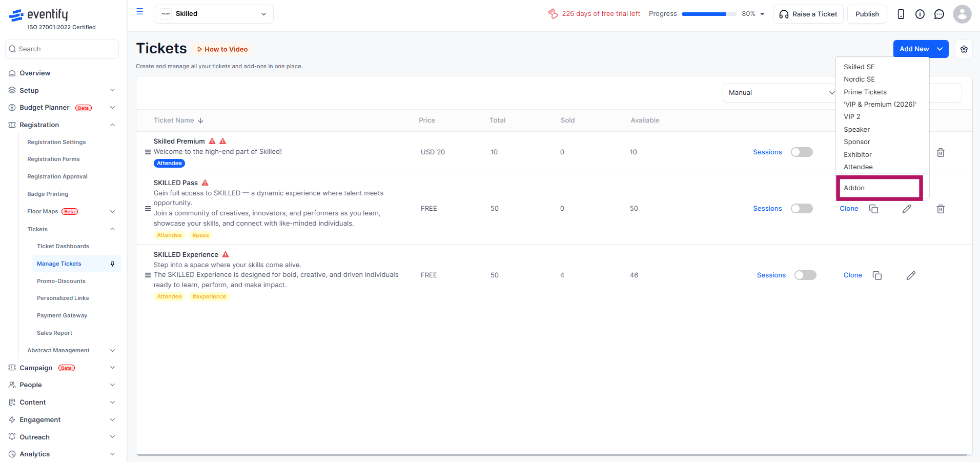Click the Publish button

coord(867,14)
